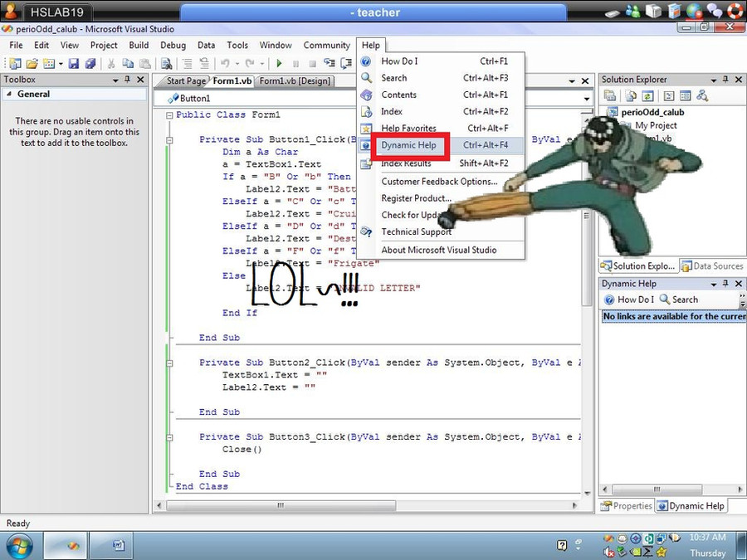Click Search button in Dynamic Help panel
The height and width of the screenshot is (560, 747).
pos(679,299)
